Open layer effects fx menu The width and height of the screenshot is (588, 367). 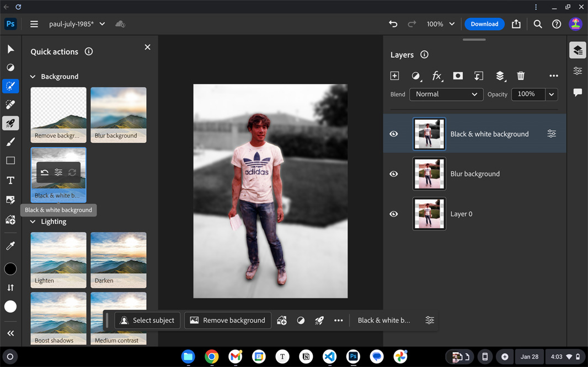436,76
